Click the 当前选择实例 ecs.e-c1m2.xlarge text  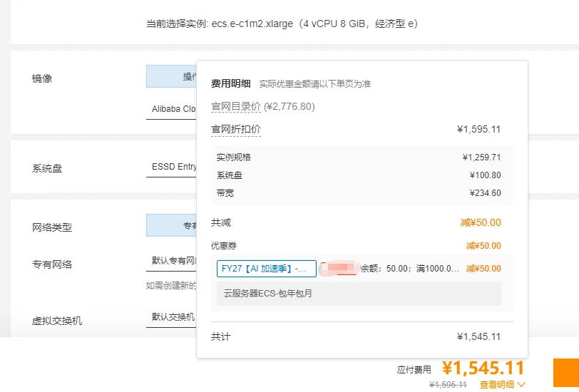click(x=282, y=24)
